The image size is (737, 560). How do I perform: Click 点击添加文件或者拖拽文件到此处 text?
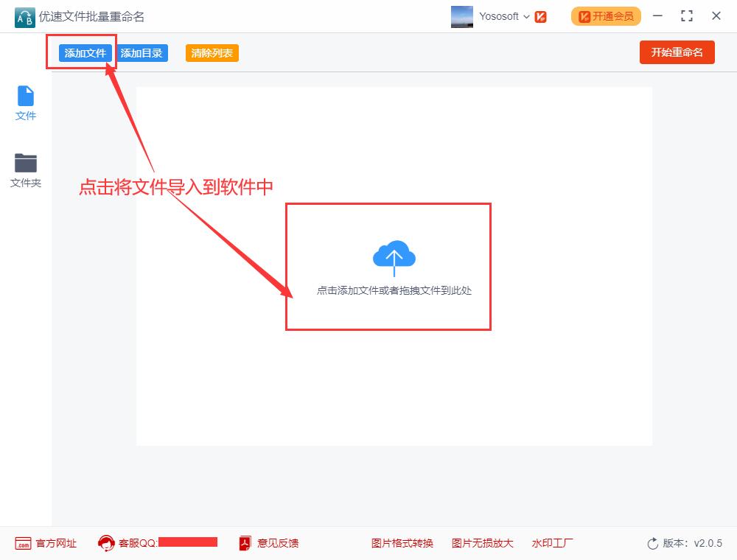point(394,290)
